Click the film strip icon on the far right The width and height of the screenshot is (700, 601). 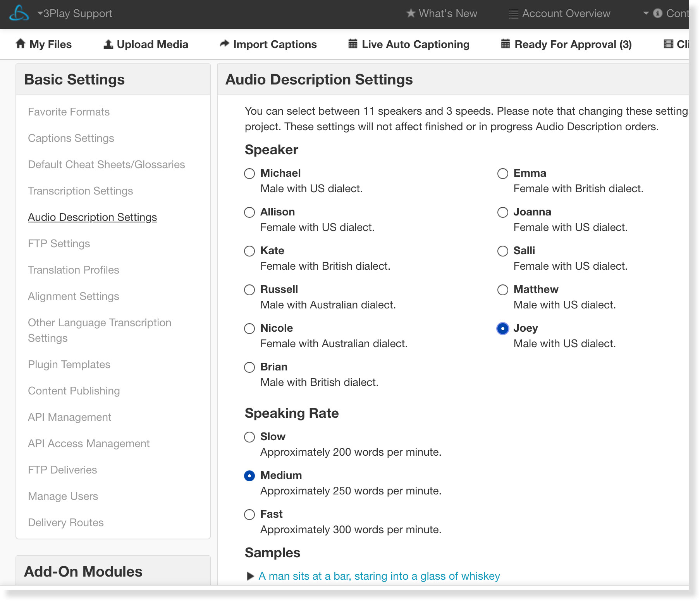[669, 44]
